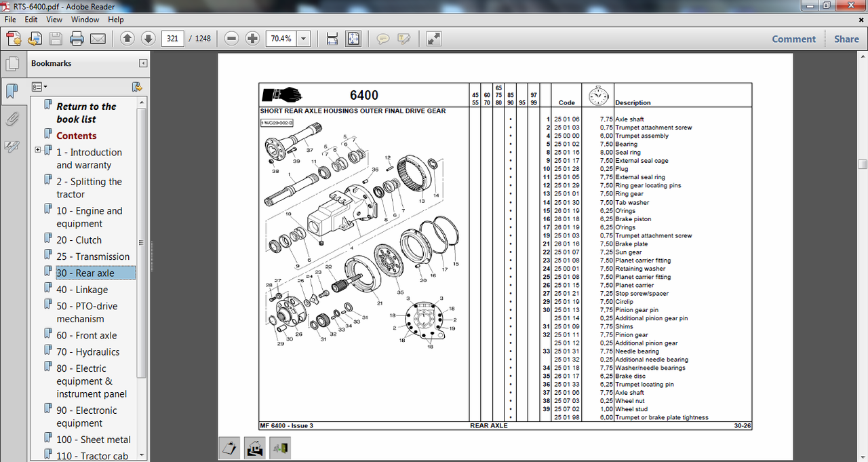
Task: Open the View menu
Action: (x=54, y=20)
